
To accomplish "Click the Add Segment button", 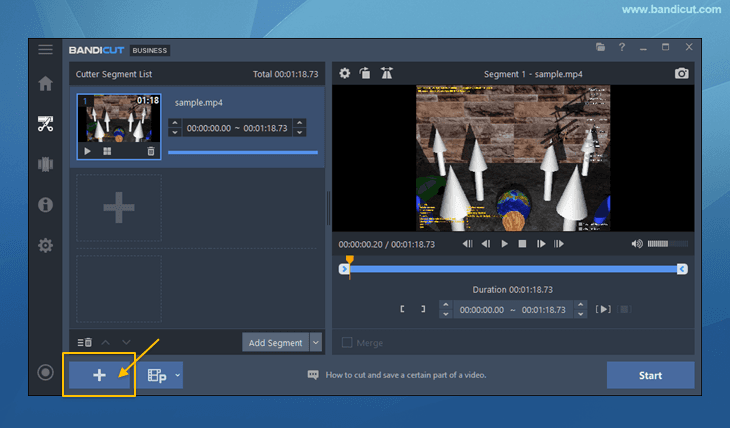I will coord(275,342).
